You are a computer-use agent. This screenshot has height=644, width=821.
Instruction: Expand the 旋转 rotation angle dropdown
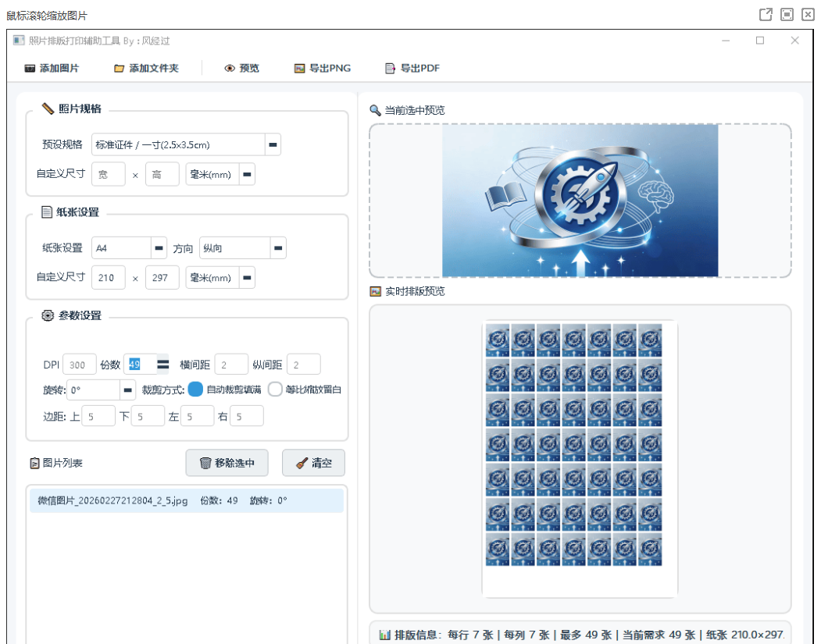(127, 390)
